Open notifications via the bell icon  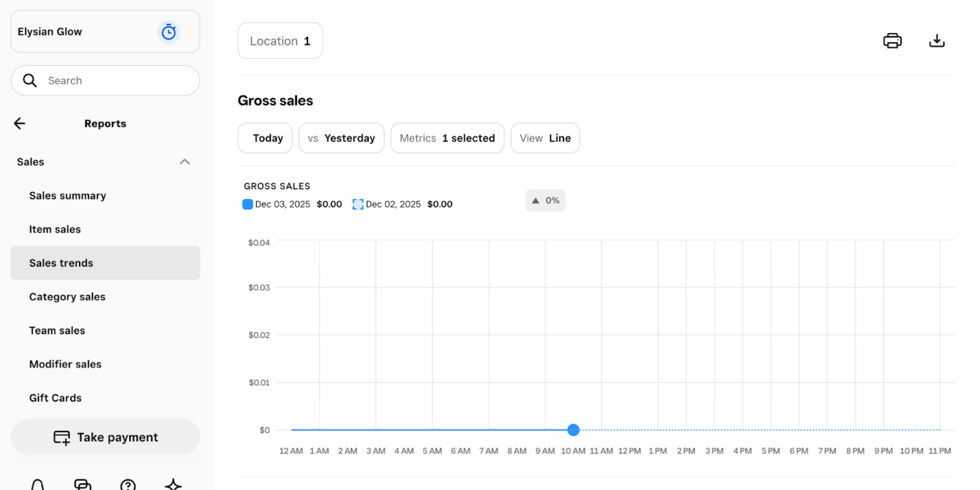tap(38, 484)
